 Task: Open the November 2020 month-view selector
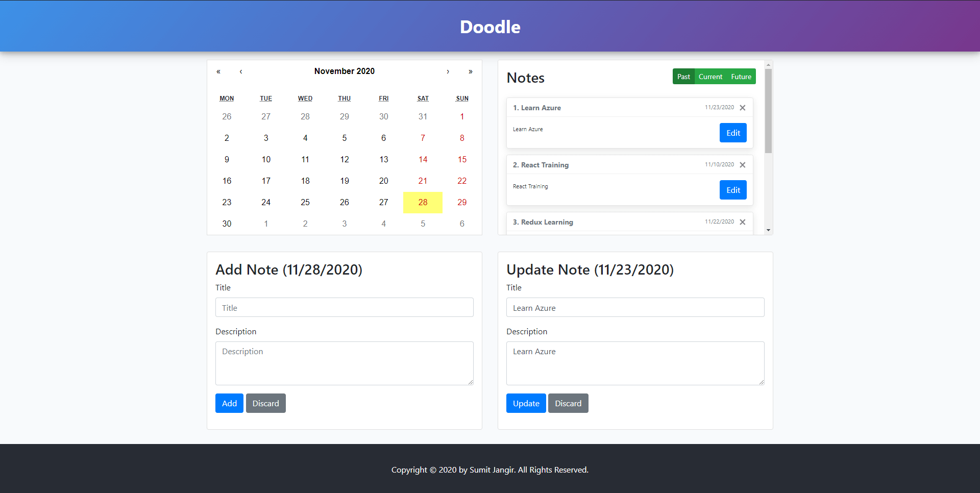pyautogui.click(x=345, y=71)
